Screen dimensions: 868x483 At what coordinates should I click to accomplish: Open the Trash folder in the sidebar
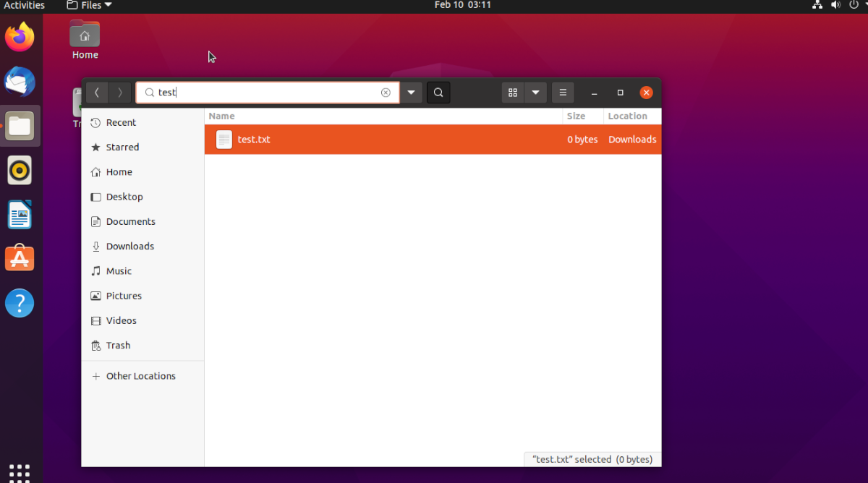118,345
